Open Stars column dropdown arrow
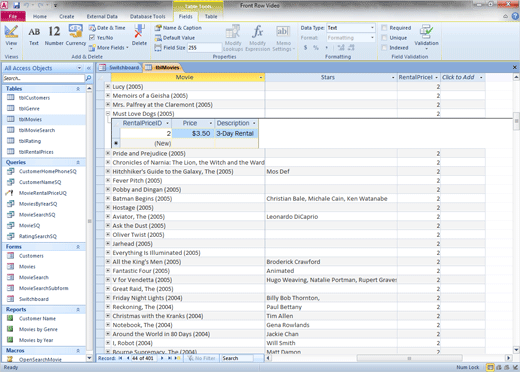Viewport: 520px width, 372px height. (393, 77)
